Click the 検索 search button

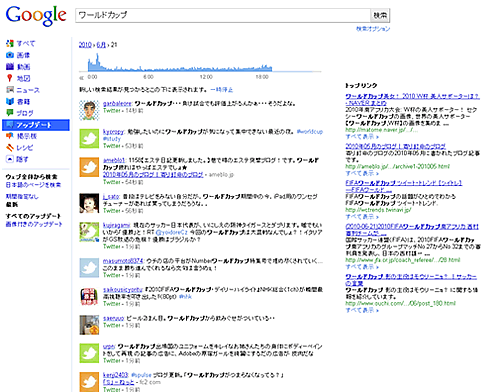pyautogui.click(x=380, y=15)
